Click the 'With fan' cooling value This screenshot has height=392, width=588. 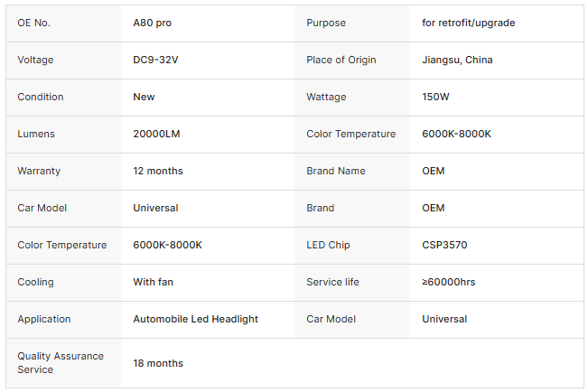pyautogui.click(x=153, y=282)
